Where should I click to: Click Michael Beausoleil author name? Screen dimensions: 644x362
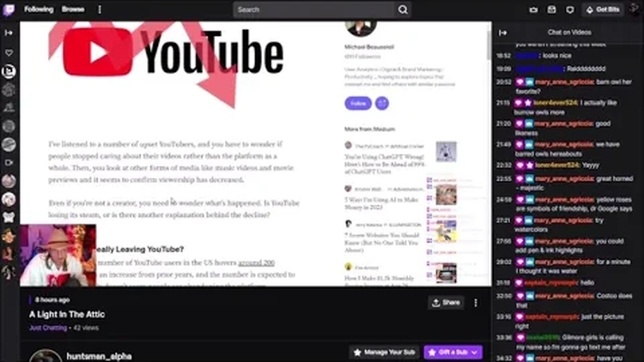click(369, 47)
